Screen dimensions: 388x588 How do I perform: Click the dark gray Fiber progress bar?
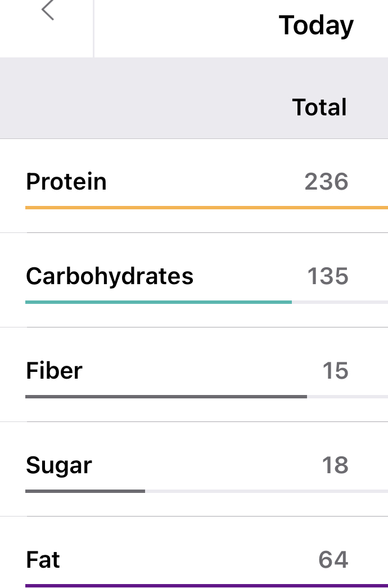click(x=166, y=397)
